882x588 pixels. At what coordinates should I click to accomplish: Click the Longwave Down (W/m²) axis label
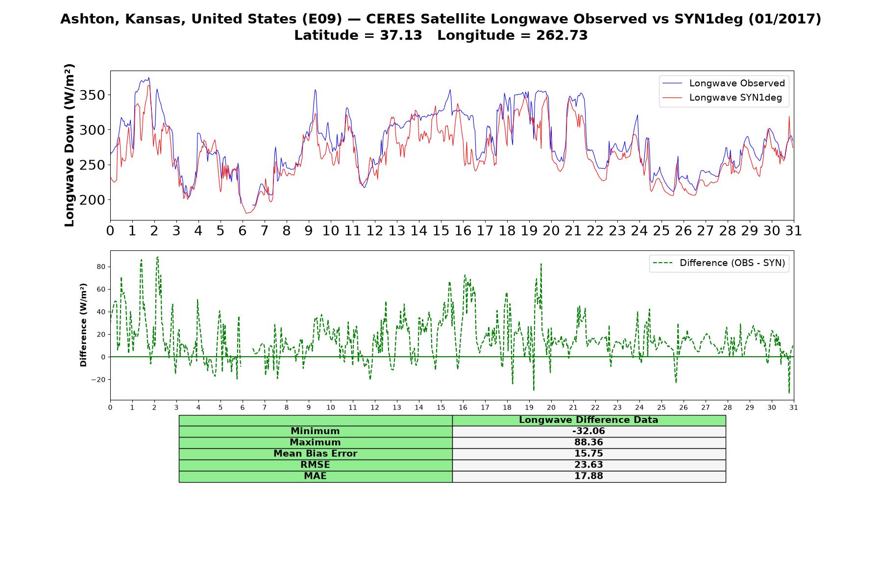click(x=70, y=145)
